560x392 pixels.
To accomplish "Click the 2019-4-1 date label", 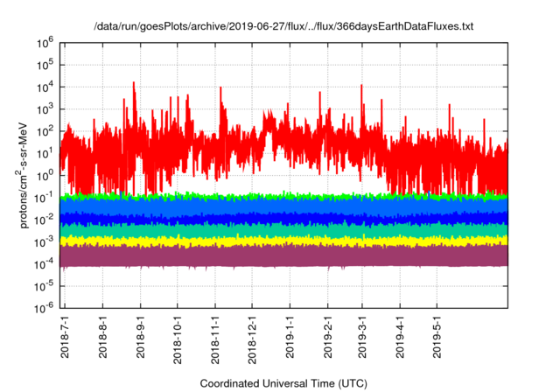I will point(400,337).
